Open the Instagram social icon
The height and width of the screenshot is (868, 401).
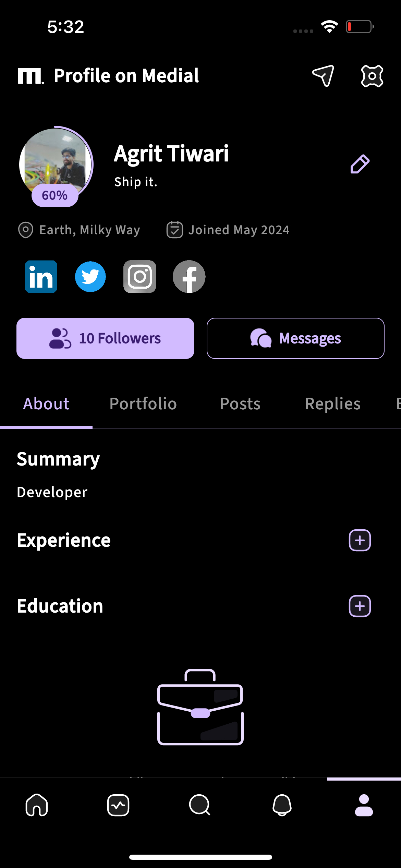pyautogui.click(x=140, y=277)
